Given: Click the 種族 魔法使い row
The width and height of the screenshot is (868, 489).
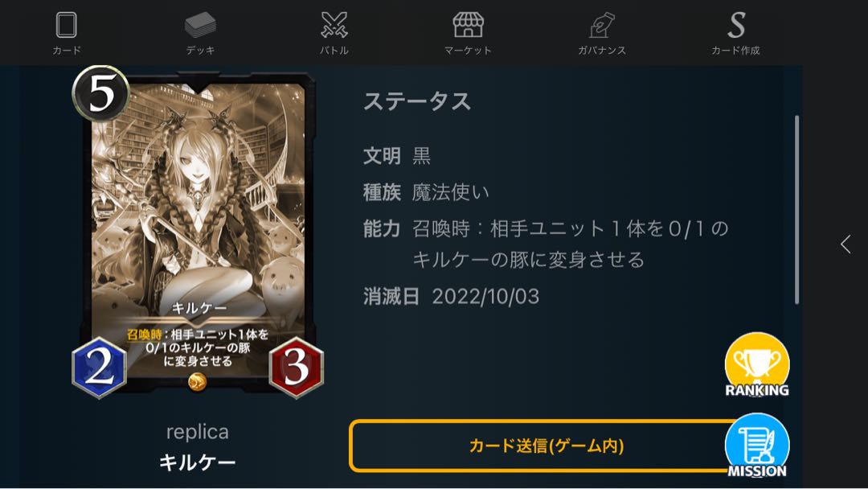Looking at the screenshot, I should [x=426, y=192].
